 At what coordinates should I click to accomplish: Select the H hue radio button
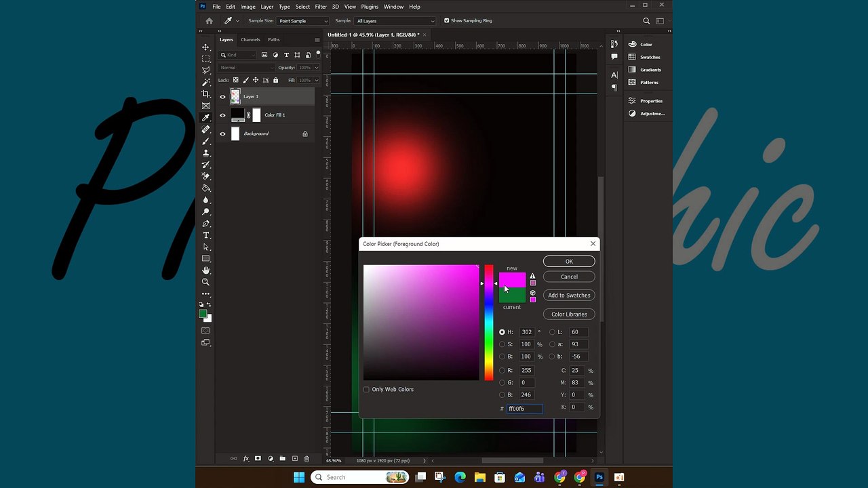click(502, 332)
